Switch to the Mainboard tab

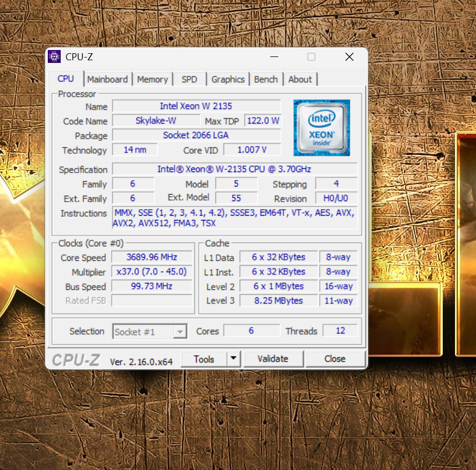click(x=107, y=79)
